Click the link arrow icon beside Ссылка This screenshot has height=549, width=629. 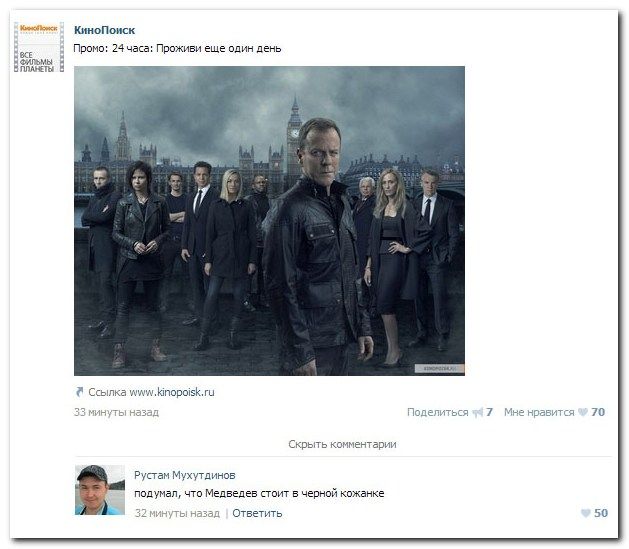[x=79, y=392]
